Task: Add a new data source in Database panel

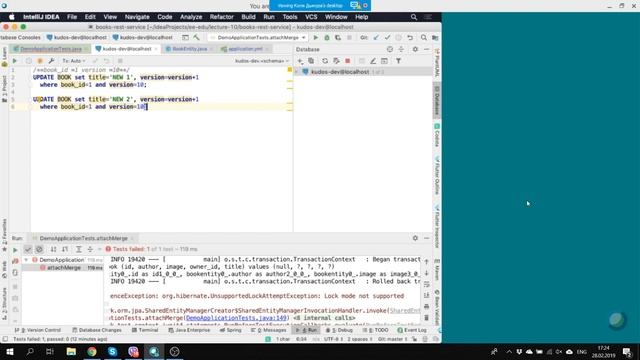Action: tap(300, 61)
